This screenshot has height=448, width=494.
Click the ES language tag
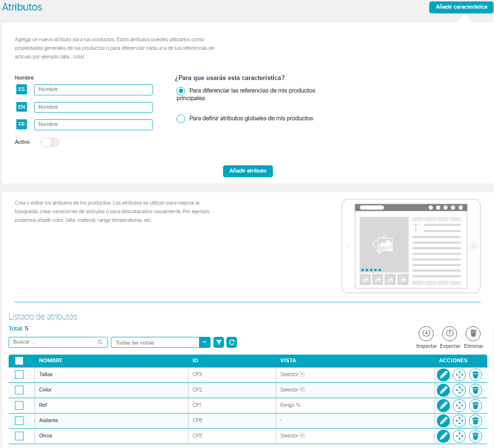pyautogui.click(x=22, y=90)
